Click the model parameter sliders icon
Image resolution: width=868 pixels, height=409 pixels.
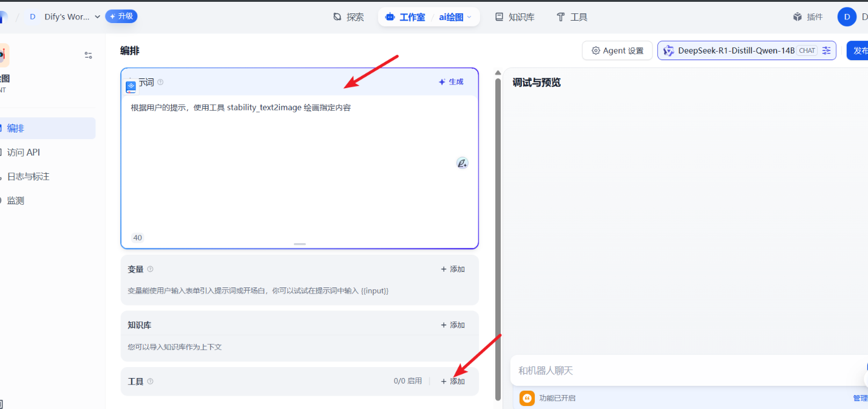(826, 50)
